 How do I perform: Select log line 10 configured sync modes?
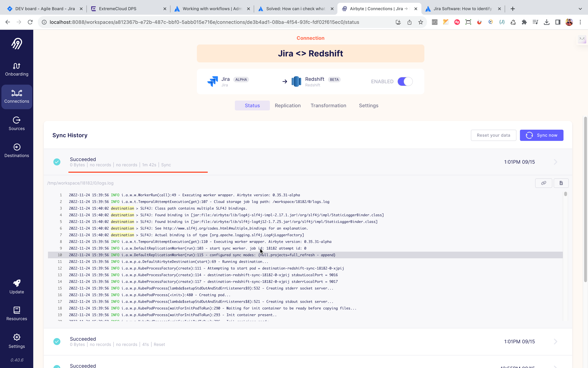click(305, 255)
